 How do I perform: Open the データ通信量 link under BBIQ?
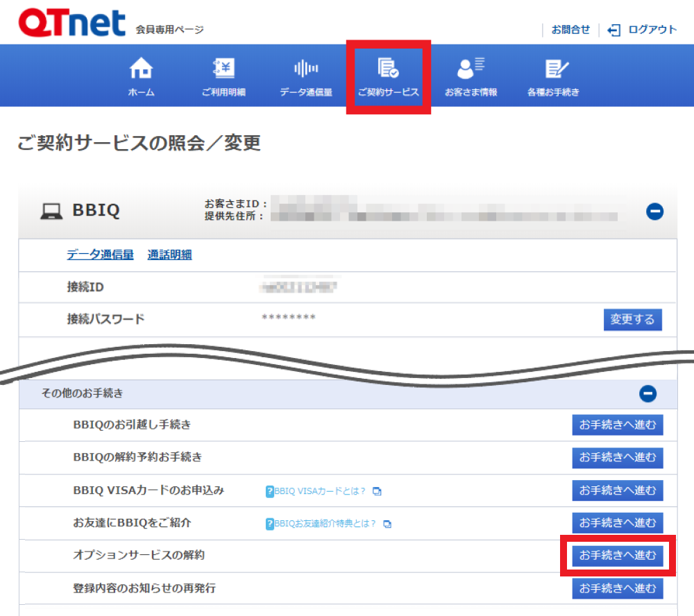click(x=100, y=255)
